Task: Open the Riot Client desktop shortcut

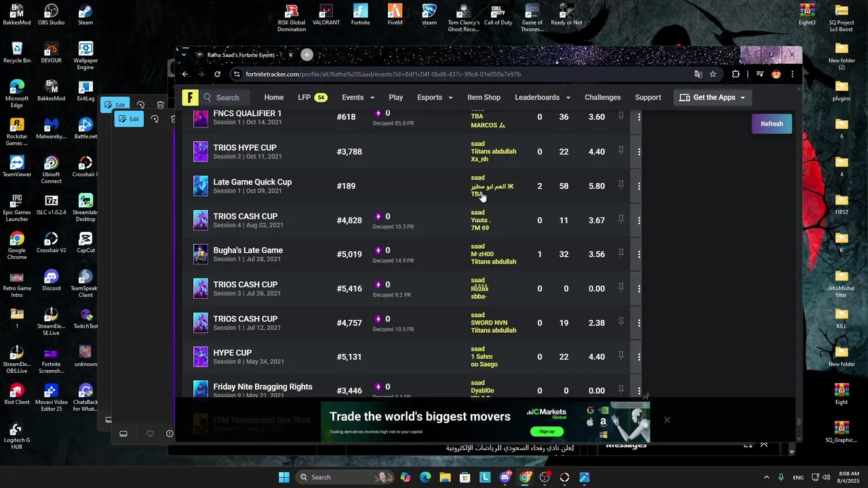Action: tap(17, 394)
